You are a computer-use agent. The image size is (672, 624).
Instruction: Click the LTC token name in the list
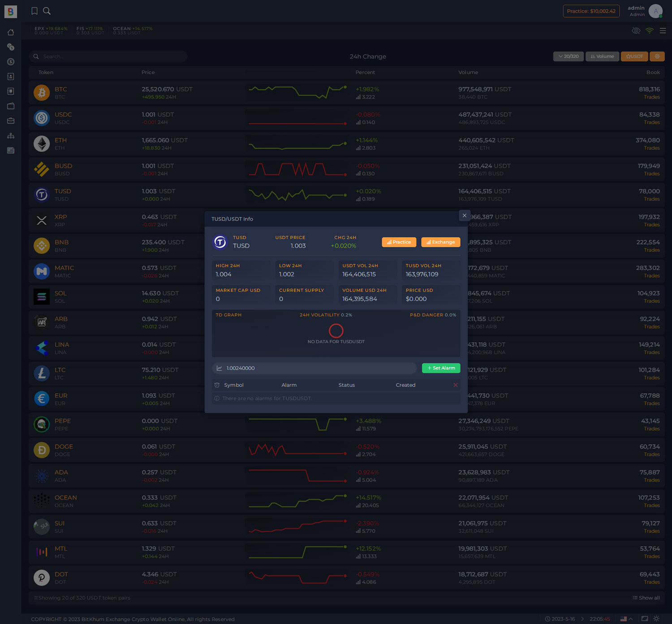tap(60, 370)
